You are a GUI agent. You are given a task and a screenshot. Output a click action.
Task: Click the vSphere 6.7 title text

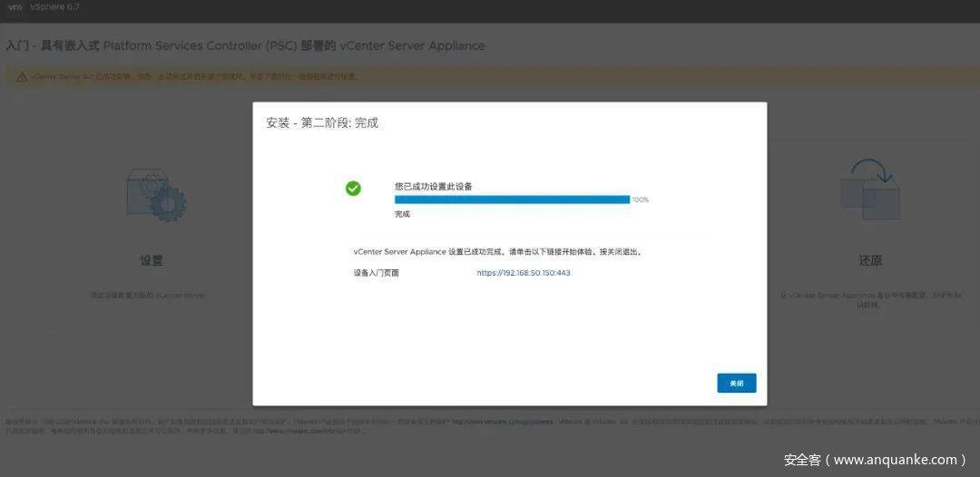click(55, 7)
